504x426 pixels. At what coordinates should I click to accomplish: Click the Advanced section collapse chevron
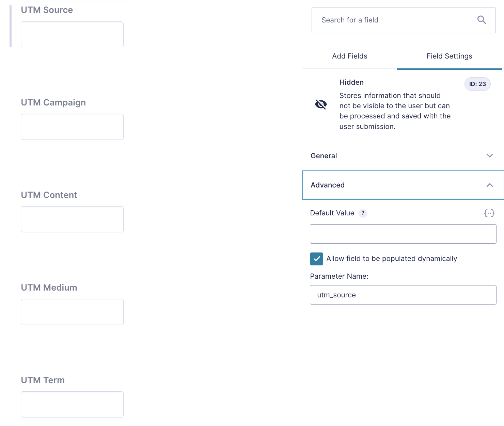pyautogui.click(x=490, y=185)
